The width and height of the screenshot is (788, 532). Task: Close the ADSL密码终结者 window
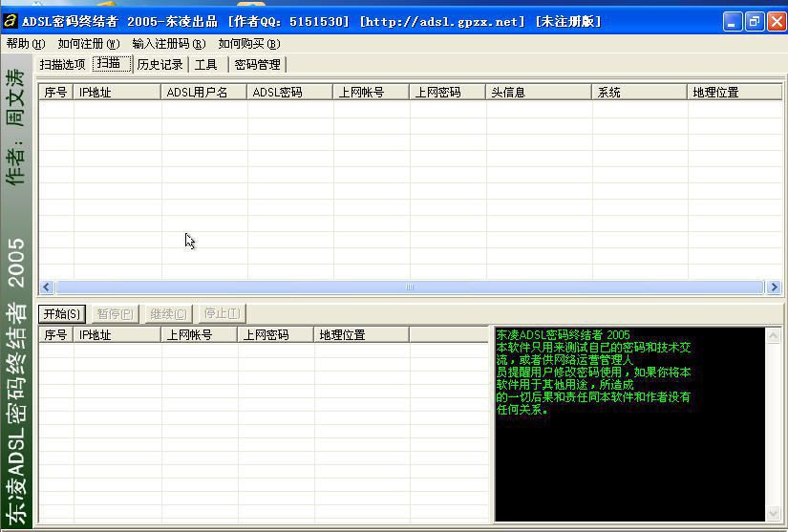777,22
